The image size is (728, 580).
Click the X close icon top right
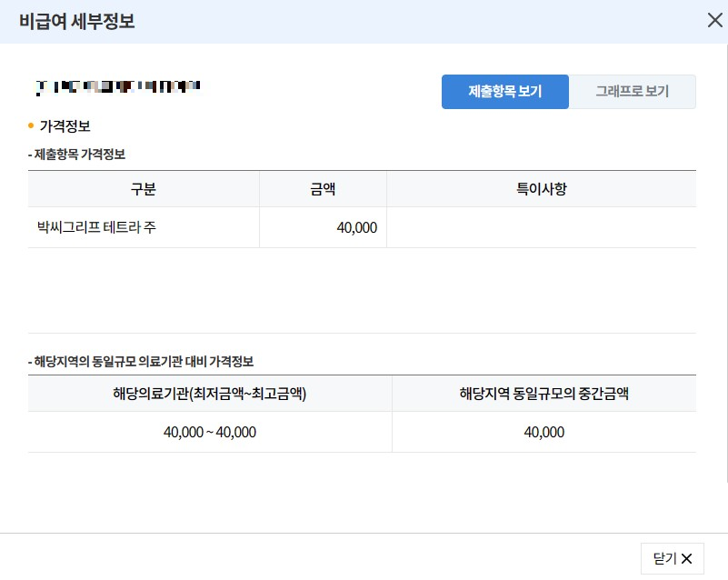714,20
